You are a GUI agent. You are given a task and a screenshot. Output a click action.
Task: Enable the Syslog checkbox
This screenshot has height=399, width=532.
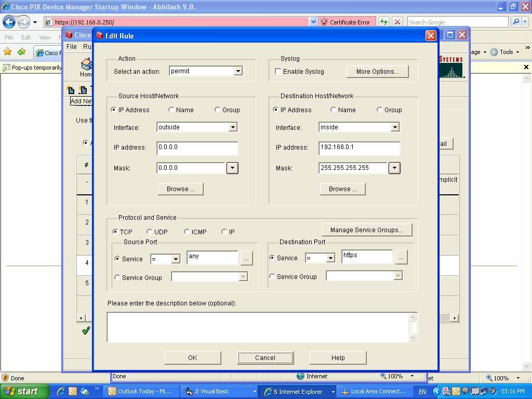[278, 72]
